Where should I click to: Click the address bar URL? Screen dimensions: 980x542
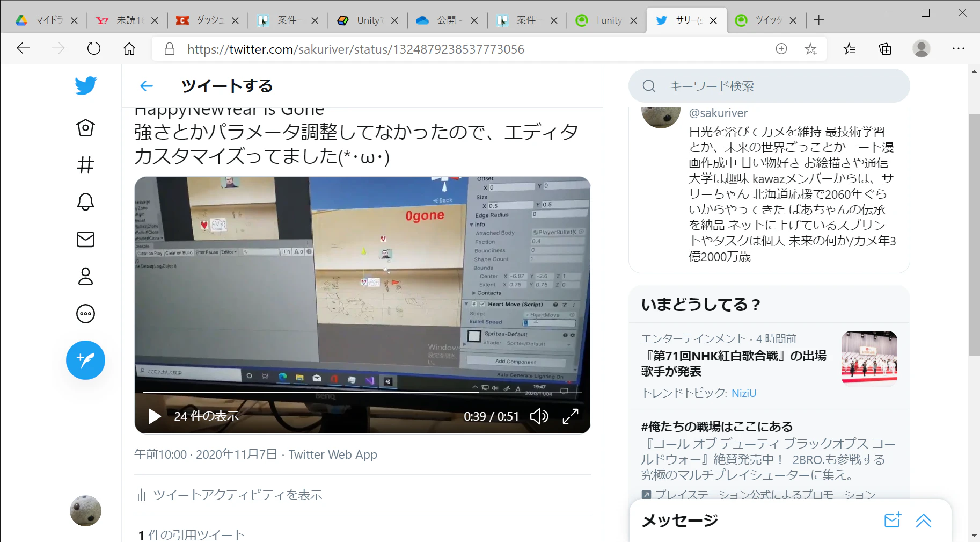pos(356,49)
